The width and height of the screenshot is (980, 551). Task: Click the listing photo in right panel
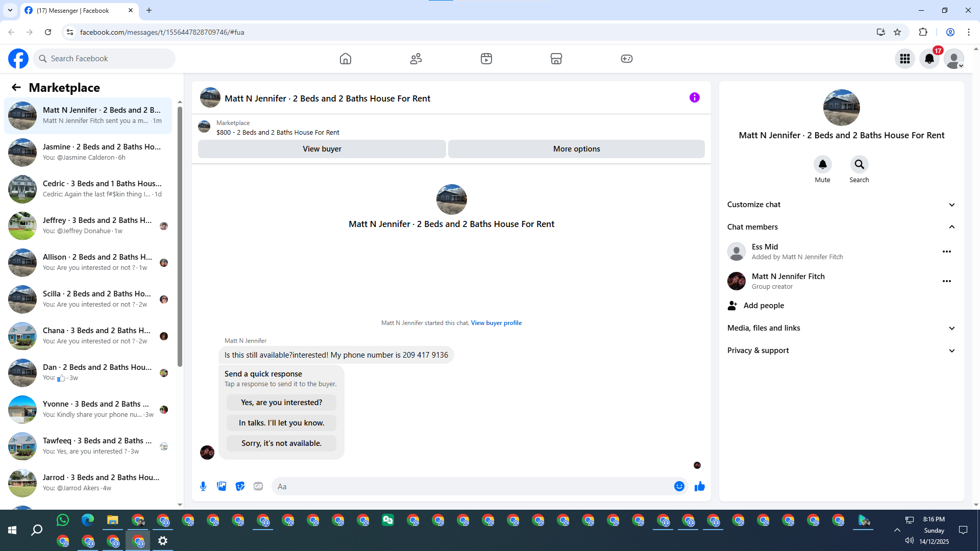point(842,108)
